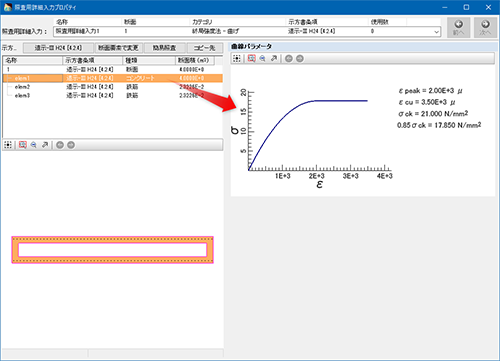Close the 照査用詳細入力プロパティ window
500x361 pixels.
click(488, 7)
